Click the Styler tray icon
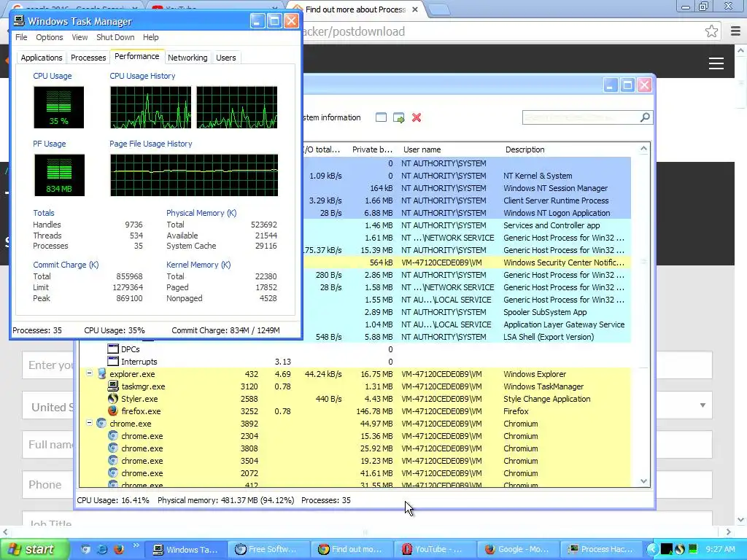Screen dimensions: 747x560 (680, 549)
